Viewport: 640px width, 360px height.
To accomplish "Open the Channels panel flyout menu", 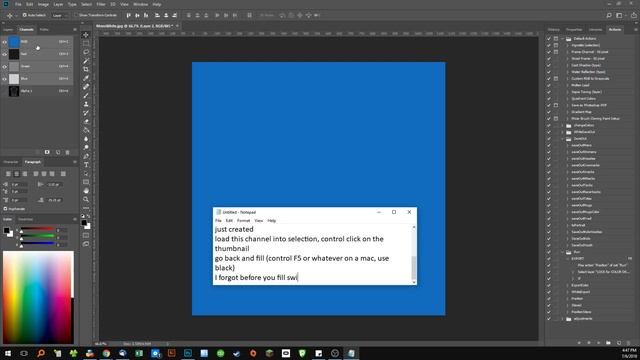I will pyautogui.click(x=75, y=29).
